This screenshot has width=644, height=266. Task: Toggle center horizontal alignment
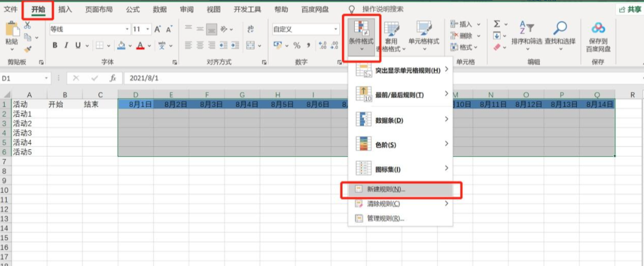click(200, 45)
